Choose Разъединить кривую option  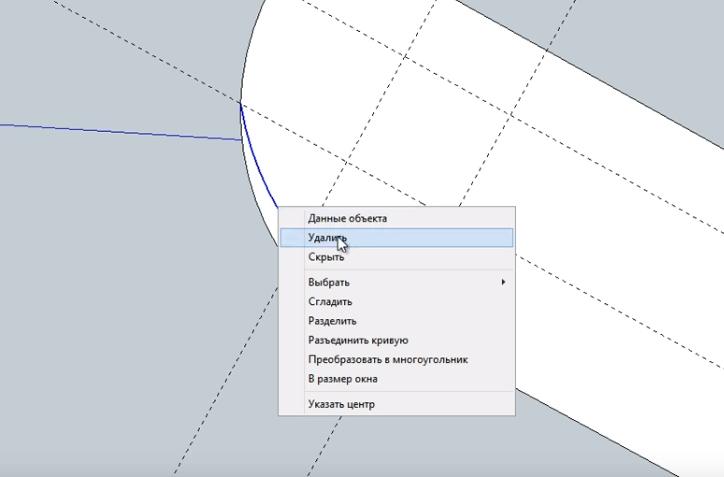[358, 340]
